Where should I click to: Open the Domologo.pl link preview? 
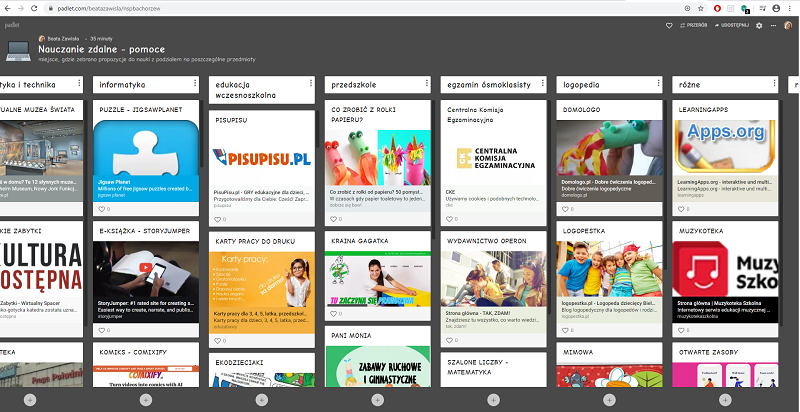tap(609, 189)
